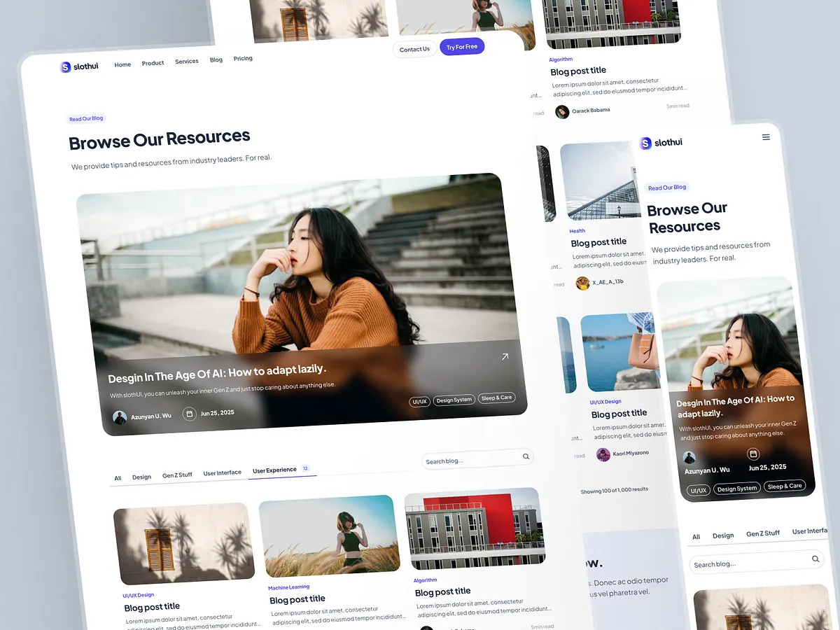Click the slothui logo icon
The height and width of the screenshot is (630, 840).
tap(64, 67)
